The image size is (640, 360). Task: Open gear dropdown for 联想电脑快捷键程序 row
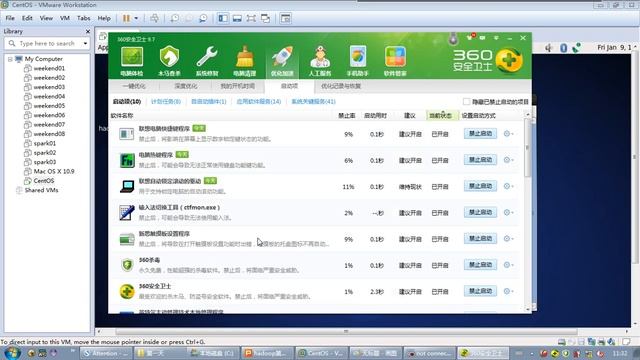click(509, 133)
